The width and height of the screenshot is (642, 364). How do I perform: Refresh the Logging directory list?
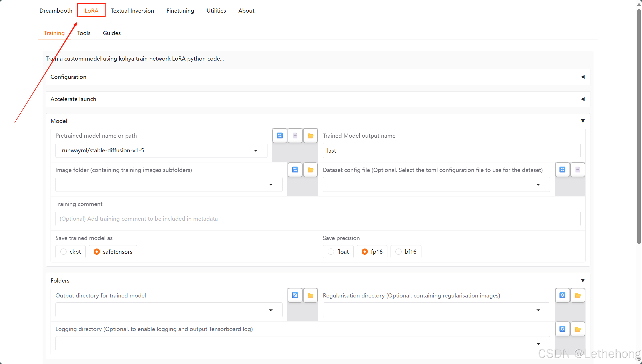(562, 329)
